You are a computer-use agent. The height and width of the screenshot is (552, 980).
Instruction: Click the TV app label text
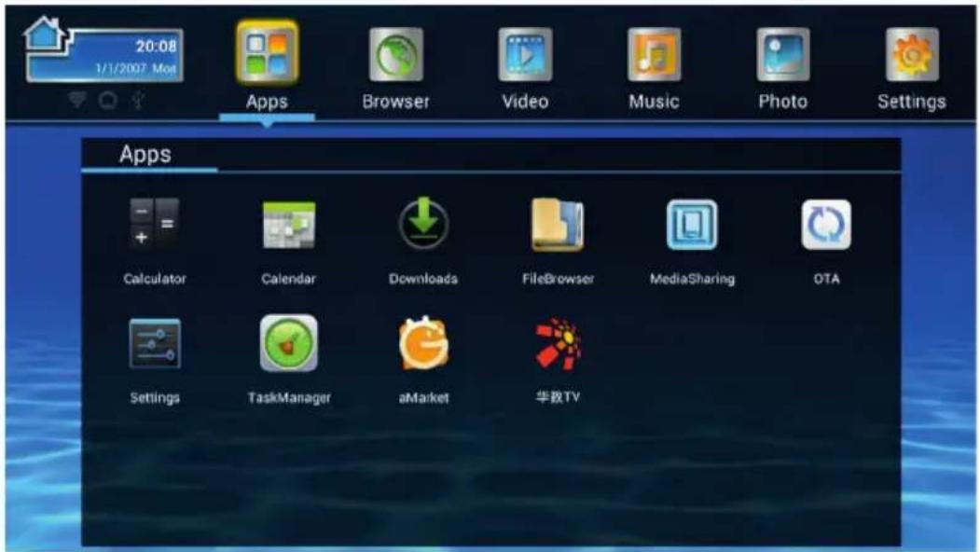[558, 397]
